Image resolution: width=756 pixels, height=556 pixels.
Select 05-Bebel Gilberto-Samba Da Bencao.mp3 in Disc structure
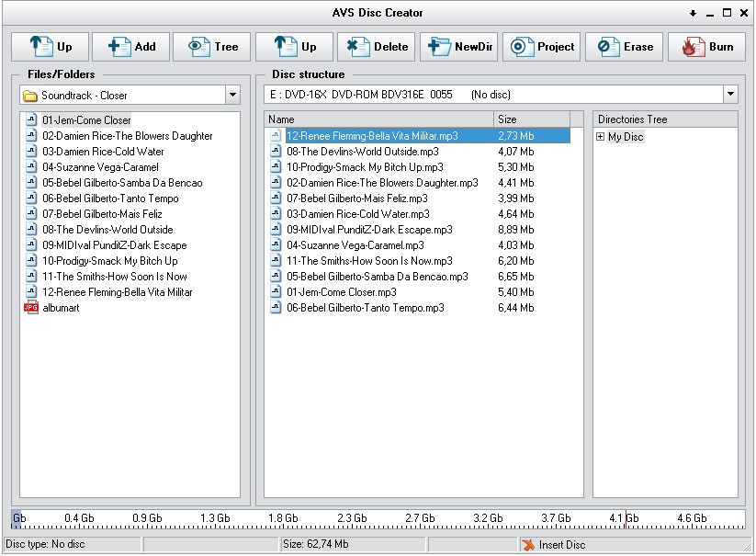tap(378, 277)
